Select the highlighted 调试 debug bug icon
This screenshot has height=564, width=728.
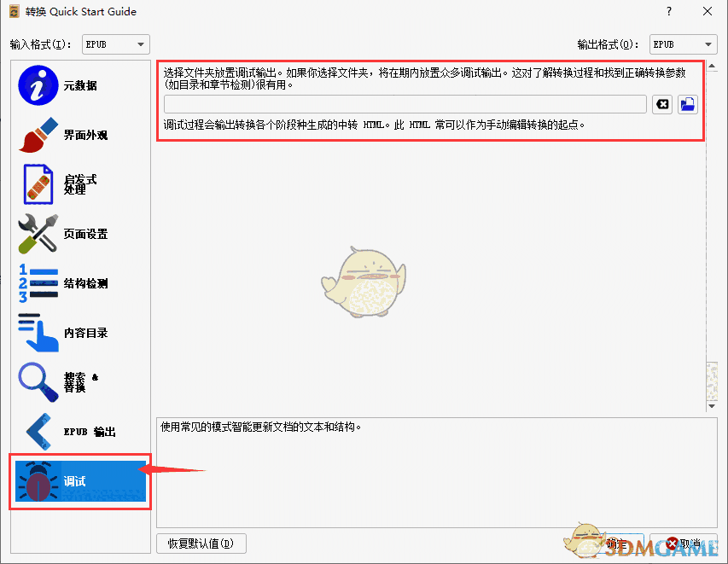coord(37,481)
